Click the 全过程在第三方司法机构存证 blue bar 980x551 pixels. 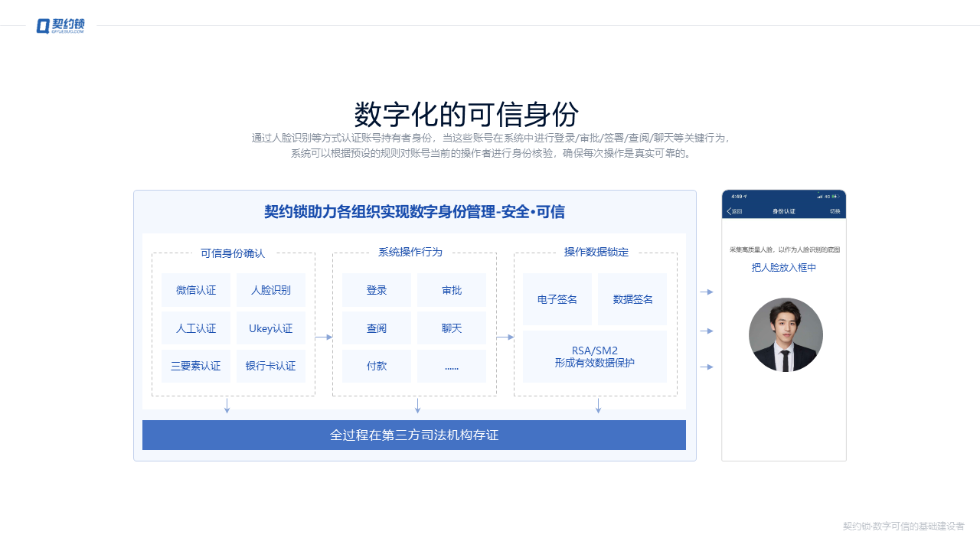click(x=414, y=435)
